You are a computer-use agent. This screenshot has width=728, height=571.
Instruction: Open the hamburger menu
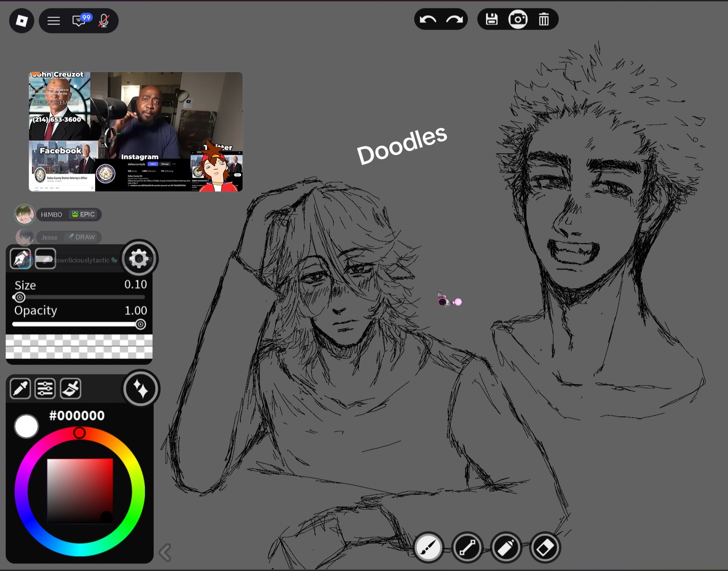tap(54, 21)
